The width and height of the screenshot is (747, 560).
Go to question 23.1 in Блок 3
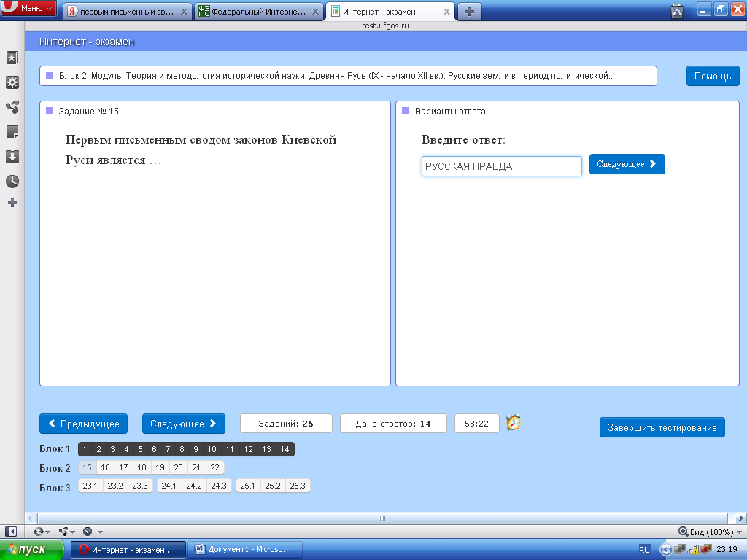point(90,486)
